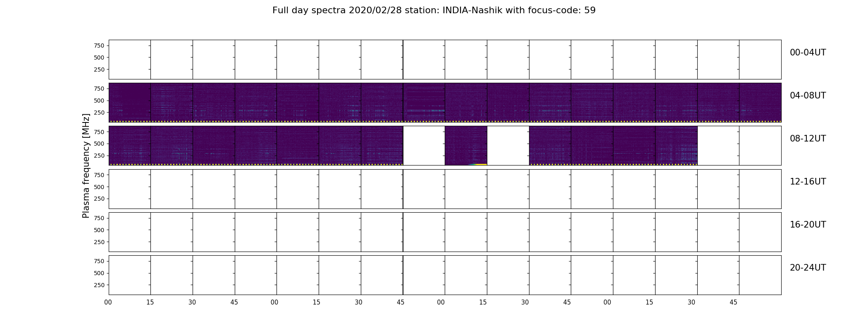
Task: Click the empty 09:45–10:00 panel in 08-12UT row
Action: (x=424, y=146)
